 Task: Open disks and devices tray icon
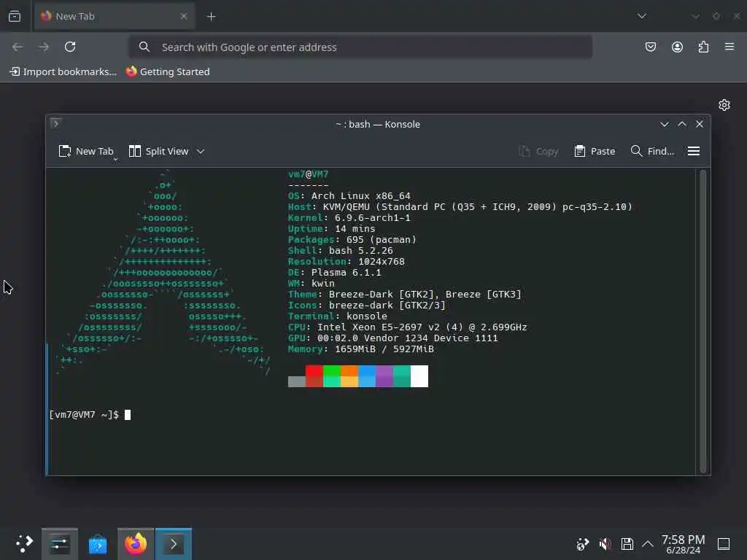click(627, 544)
